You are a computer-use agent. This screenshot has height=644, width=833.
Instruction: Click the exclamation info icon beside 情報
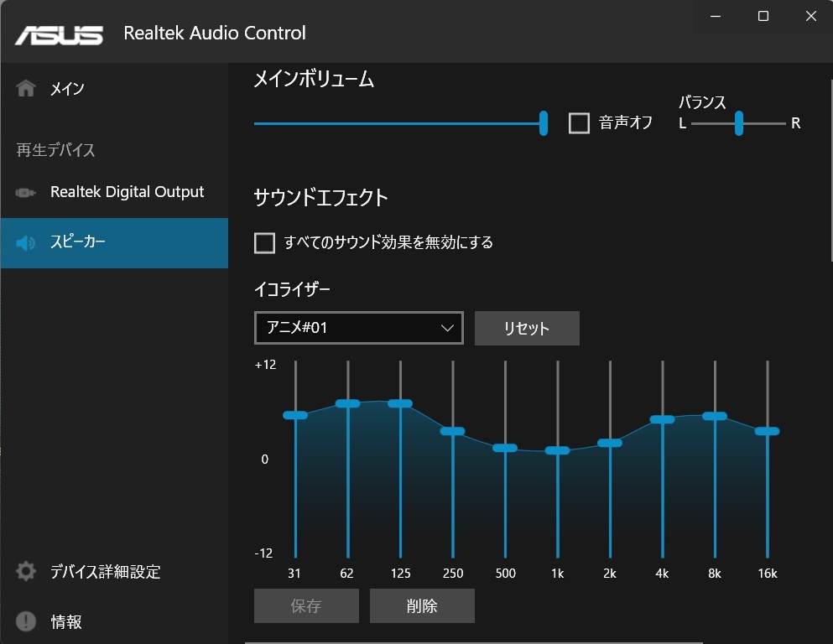pyautogui.click(x=25, y=621)
